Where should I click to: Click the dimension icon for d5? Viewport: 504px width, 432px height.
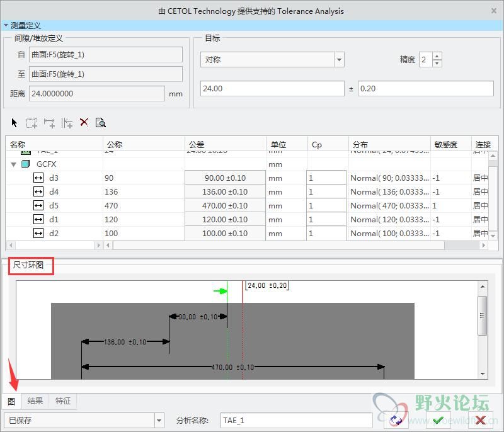tap(38, 205)
